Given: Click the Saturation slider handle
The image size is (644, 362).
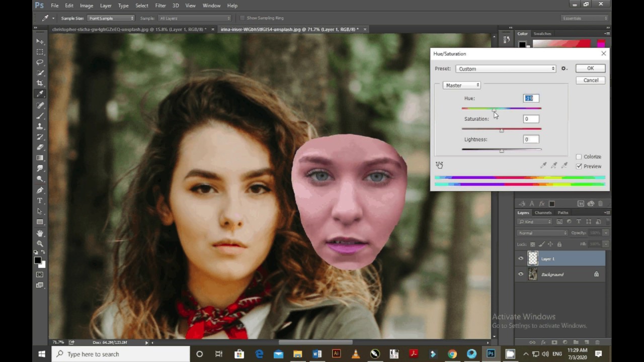Looking at the screenshot, I should [x=501, y=130].
